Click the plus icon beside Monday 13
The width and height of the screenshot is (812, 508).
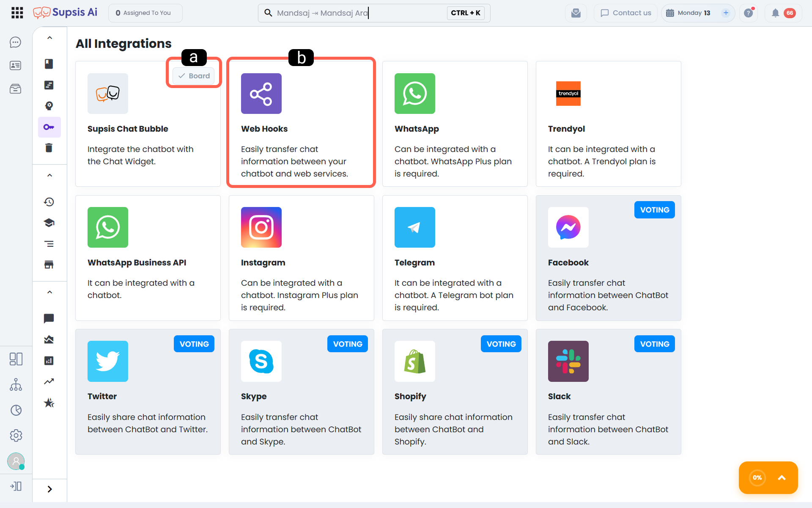[x=726, y=13]
